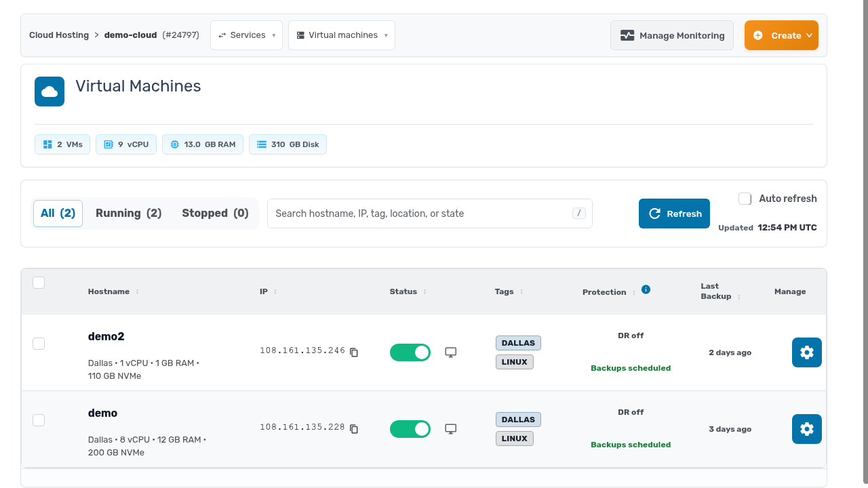Check the select-all header checkbox
Image resolution: width=868 pixels, height=488 pixels.
pos(39,283)
